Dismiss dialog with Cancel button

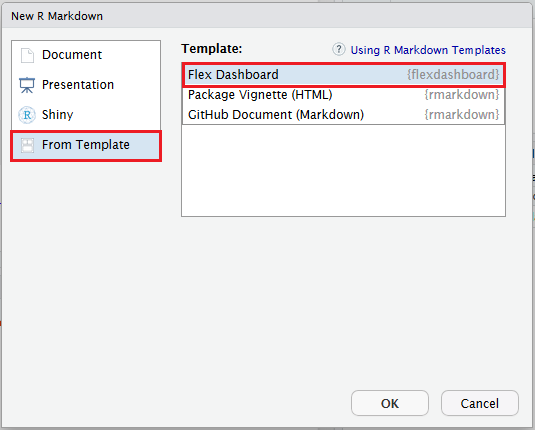coord(480,403)
